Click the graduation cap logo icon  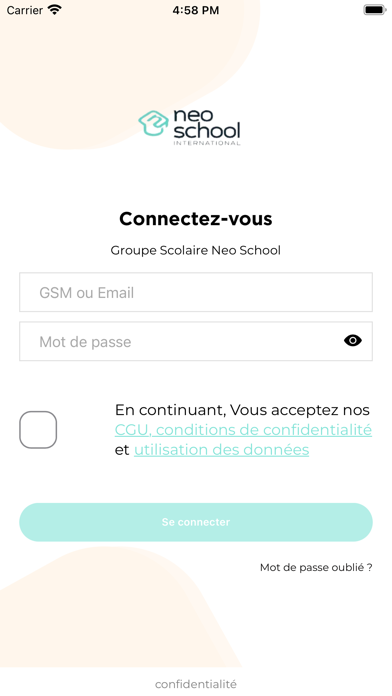[154, 123]
